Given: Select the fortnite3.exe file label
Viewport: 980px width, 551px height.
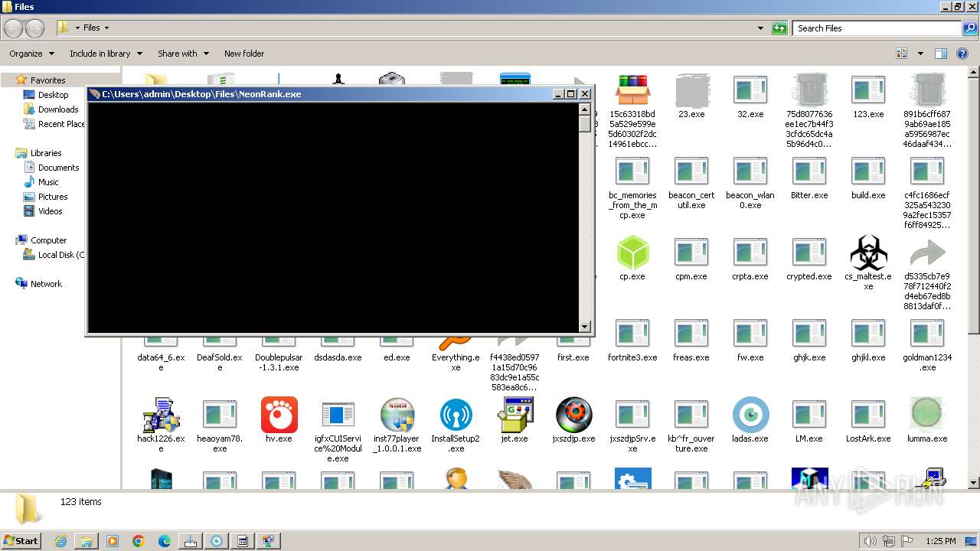Looking at the screenshot, I should (x=632, y=357).
